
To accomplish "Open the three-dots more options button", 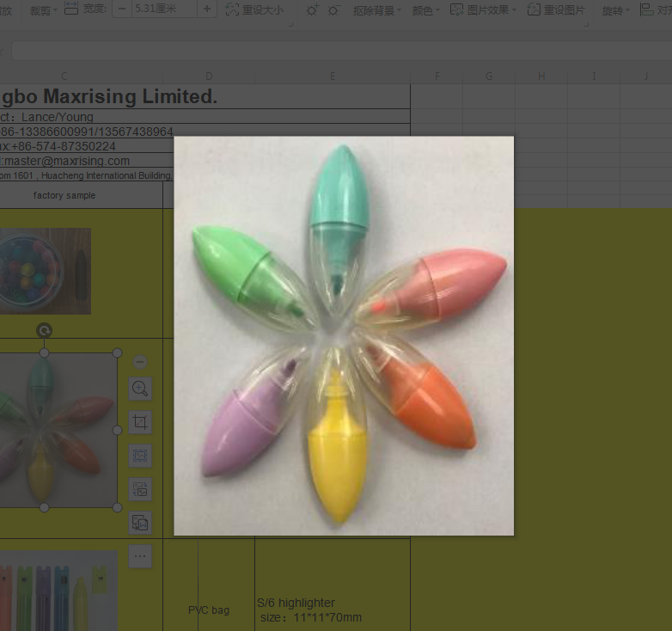I will pyautogui.click(x=140, y=556).
